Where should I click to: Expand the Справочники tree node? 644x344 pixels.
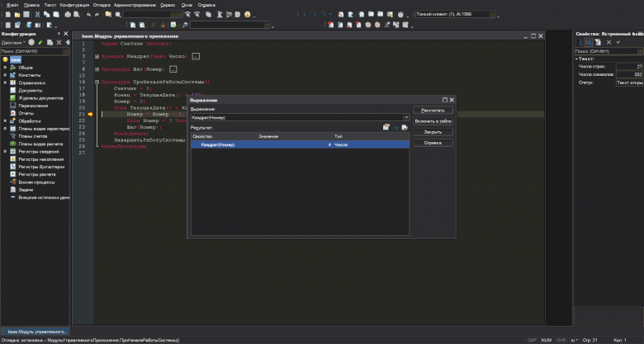5,82
